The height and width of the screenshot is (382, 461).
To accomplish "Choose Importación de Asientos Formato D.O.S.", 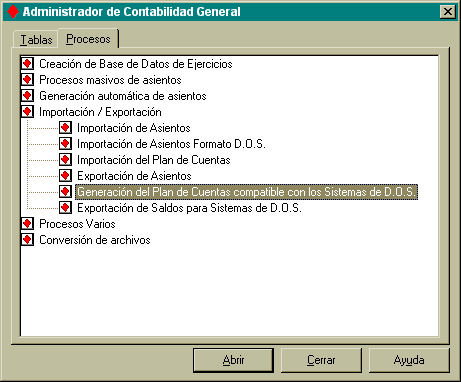I will (x=171, y=144).
